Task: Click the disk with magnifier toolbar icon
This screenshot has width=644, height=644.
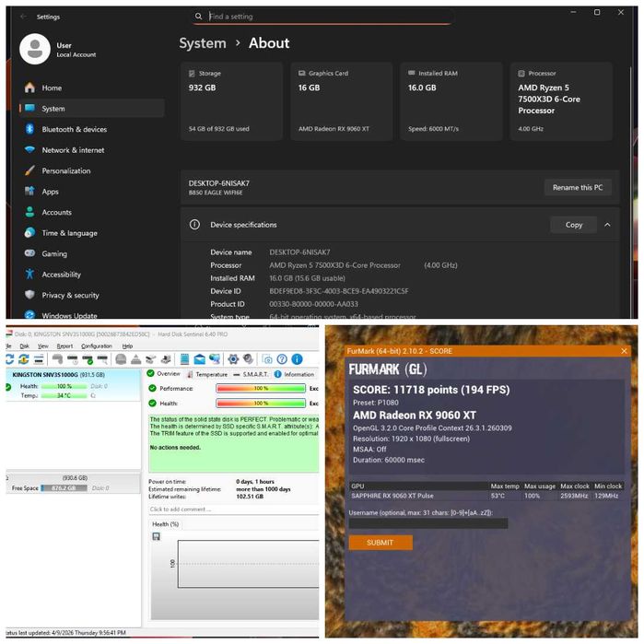Action: click(x=102, y=360)
